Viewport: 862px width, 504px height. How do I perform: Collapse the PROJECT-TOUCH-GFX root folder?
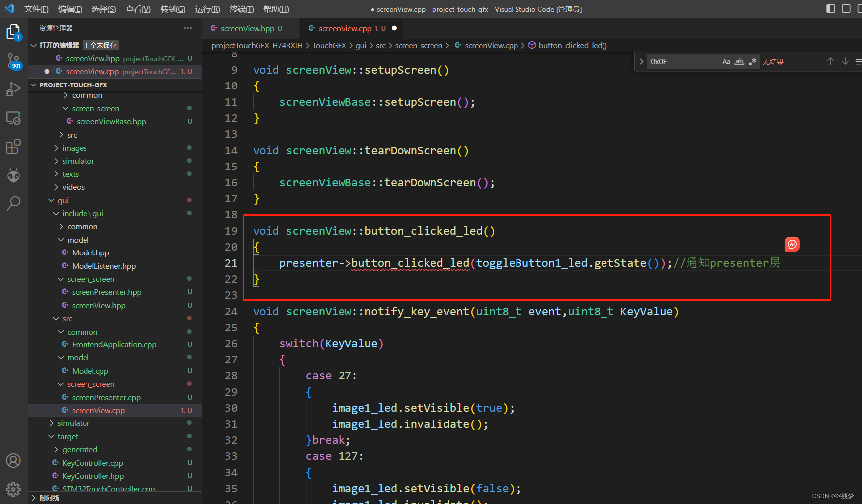tap(34, 85)
